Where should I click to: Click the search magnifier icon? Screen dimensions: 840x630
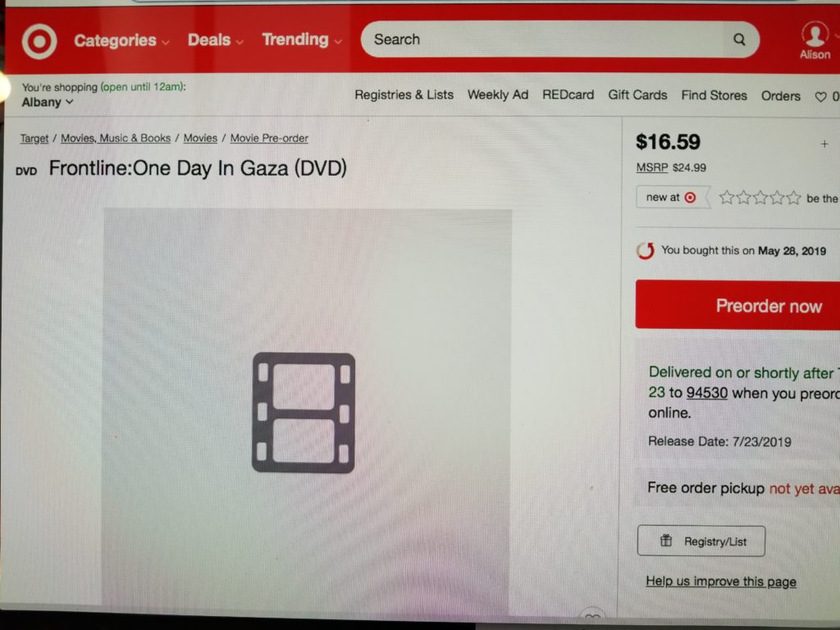tap(739, 39)
